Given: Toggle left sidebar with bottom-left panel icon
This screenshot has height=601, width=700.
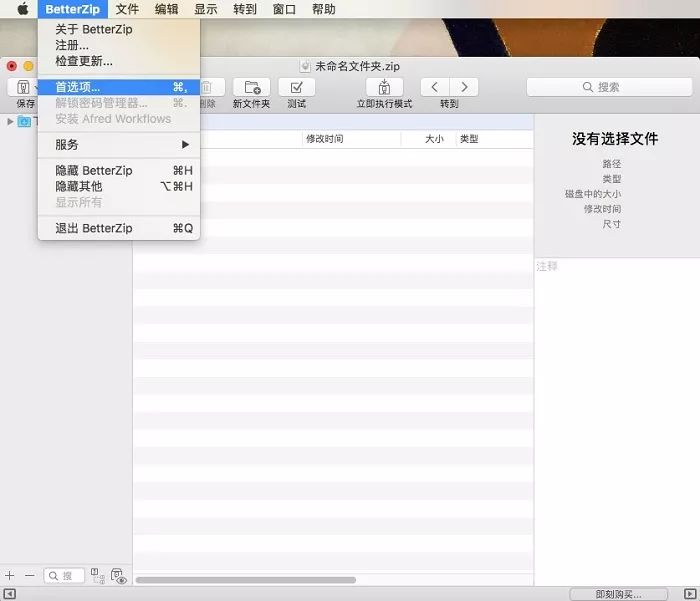Looking at the screenshot, I should 10,594.
